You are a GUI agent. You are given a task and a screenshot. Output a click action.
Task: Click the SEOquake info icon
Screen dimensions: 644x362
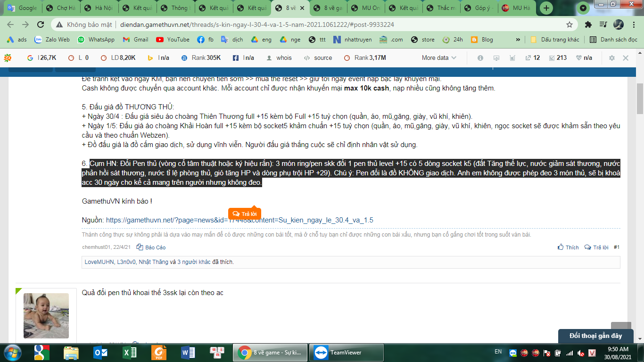coord(480,58)
